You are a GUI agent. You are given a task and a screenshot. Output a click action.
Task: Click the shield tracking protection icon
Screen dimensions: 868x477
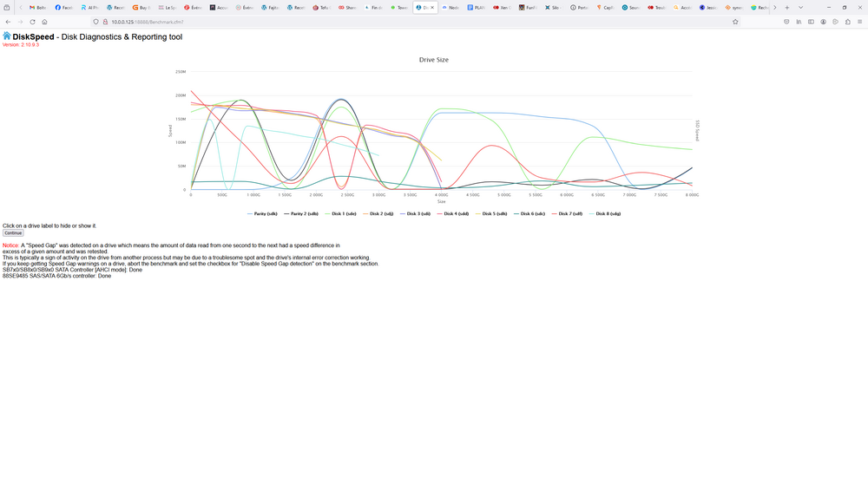pos(95,23)
